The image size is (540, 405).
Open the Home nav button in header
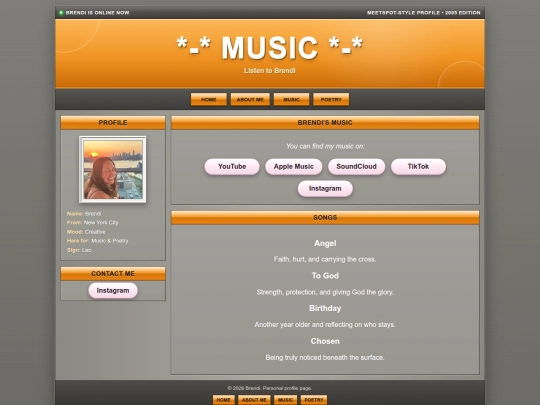209,100
